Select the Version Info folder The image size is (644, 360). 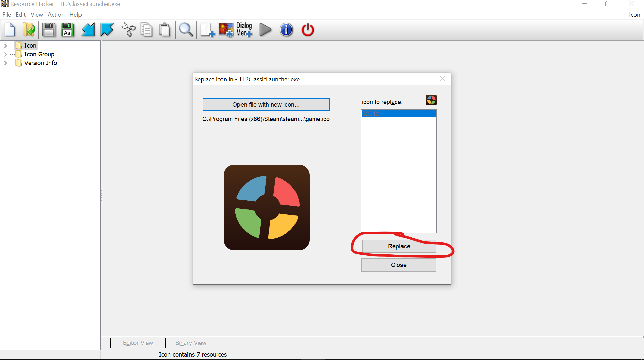tap(36, 63)
